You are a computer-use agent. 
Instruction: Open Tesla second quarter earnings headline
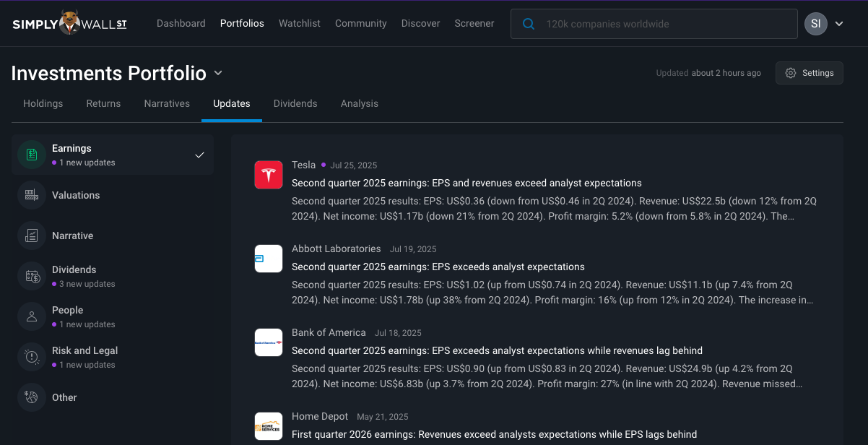pyautogui.click(x=466, y=183)
